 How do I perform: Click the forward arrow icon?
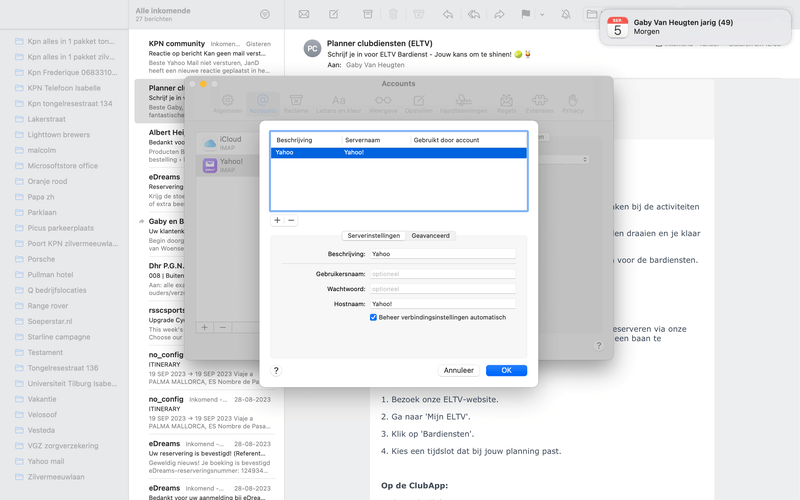point(499,14)
